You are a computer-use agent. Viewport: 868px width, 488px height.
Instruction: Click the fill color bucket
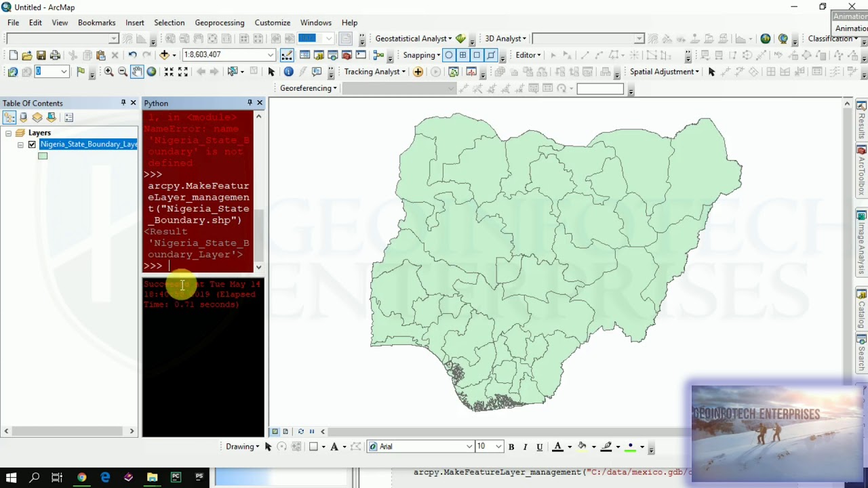point(582,447)
